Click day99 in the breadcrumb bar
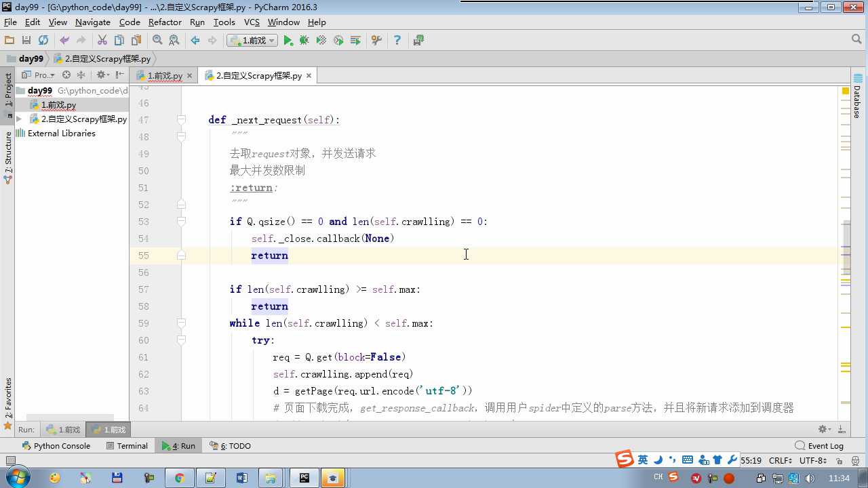Screen dimensions: 868x488 25,59
